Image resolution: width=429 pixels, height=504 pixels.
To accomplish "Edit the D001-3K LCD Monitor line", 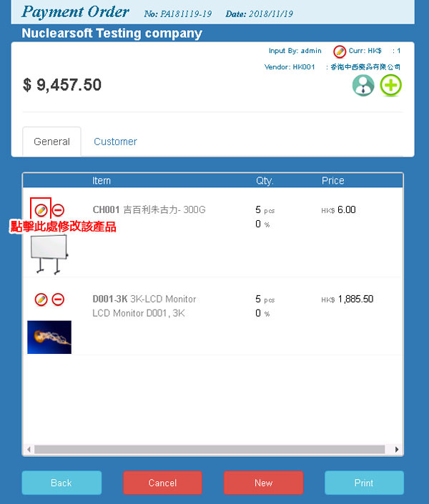I will coord(41,300).
